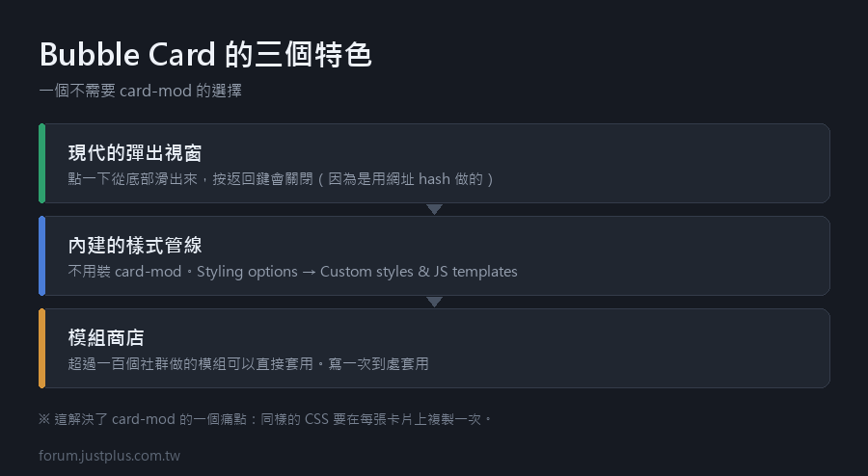Click the text 寫一次到處套用

point(378,364)
